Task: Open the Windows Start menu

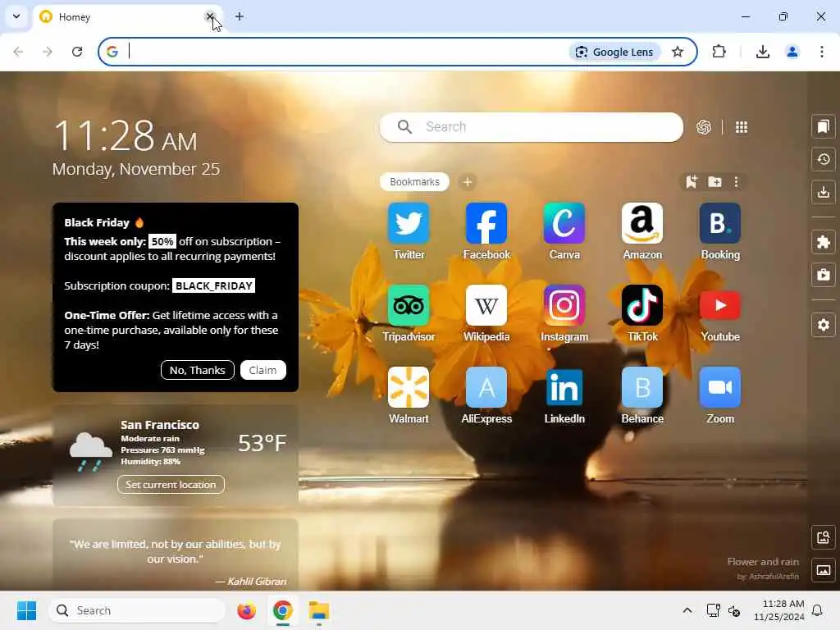Action: [x=26, y=610]
